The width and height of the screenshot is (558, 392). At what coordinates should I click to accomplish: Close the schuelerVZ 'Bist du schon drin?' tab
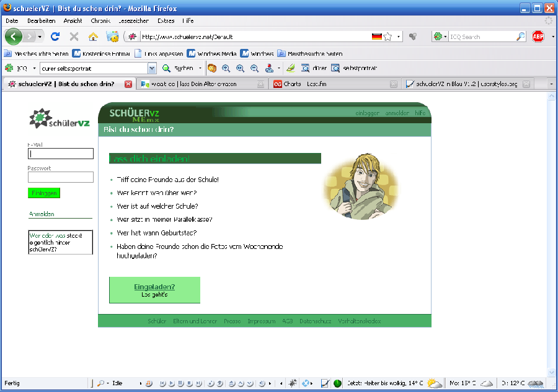[x=128, y=84]
